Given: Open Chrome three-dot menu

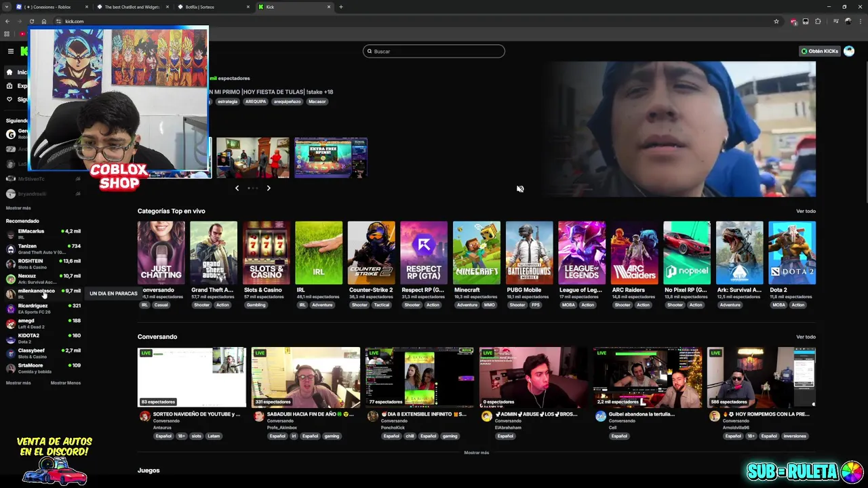Looking at the screenshot, I should click(861, 21).
